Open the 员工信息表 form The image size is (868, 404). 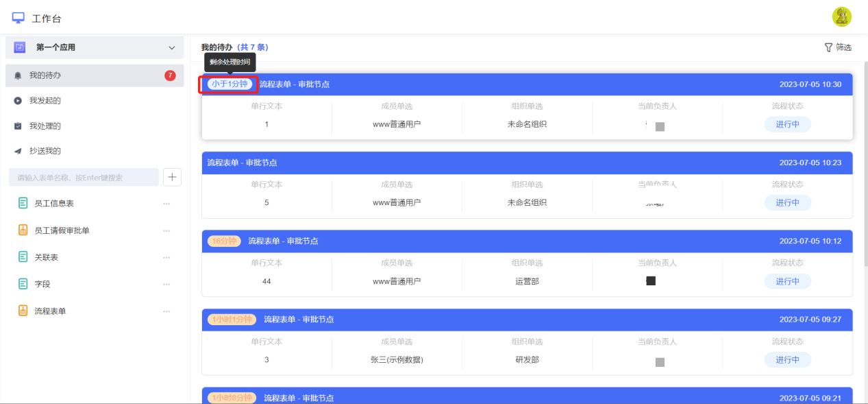(54, 204)
